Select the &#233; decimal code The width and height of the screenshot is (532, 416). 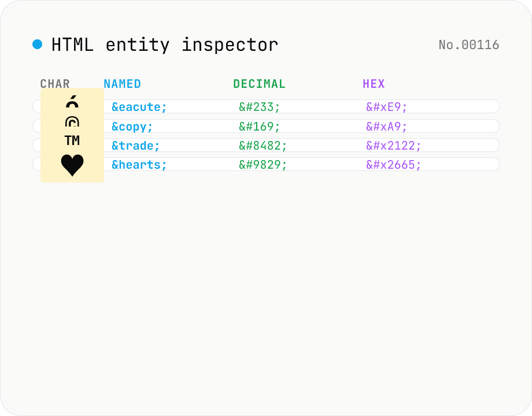260,107
